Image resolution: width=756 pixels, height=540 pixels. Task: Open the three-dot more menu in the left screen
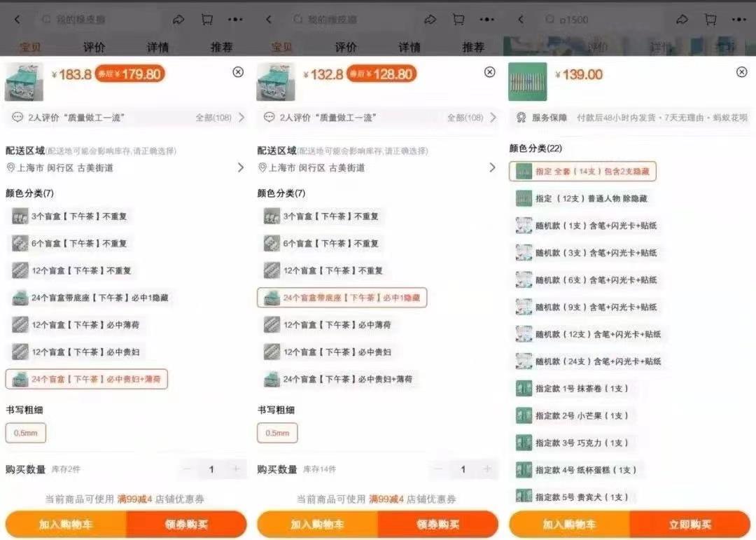click(235, 20)
